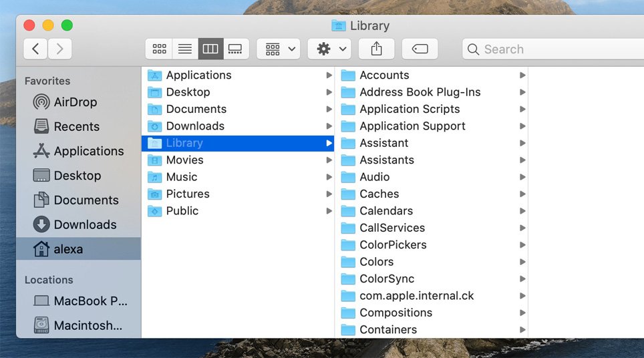Screen dimensions: 644x358
Task: Select Recents in Favorites sidebar
Action: click(x=76, y=127)
